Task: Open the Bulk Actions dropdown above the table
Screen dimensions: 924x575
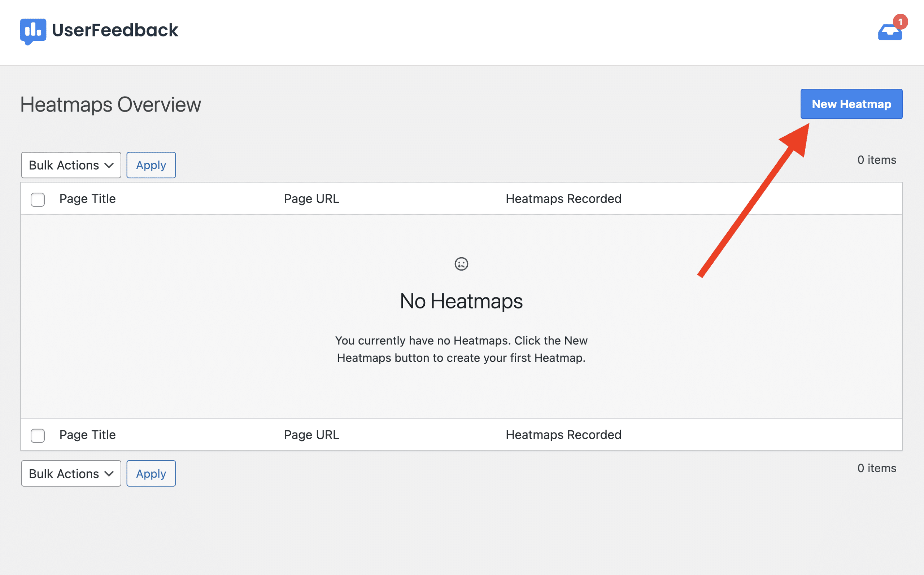Action: point(71,165)
